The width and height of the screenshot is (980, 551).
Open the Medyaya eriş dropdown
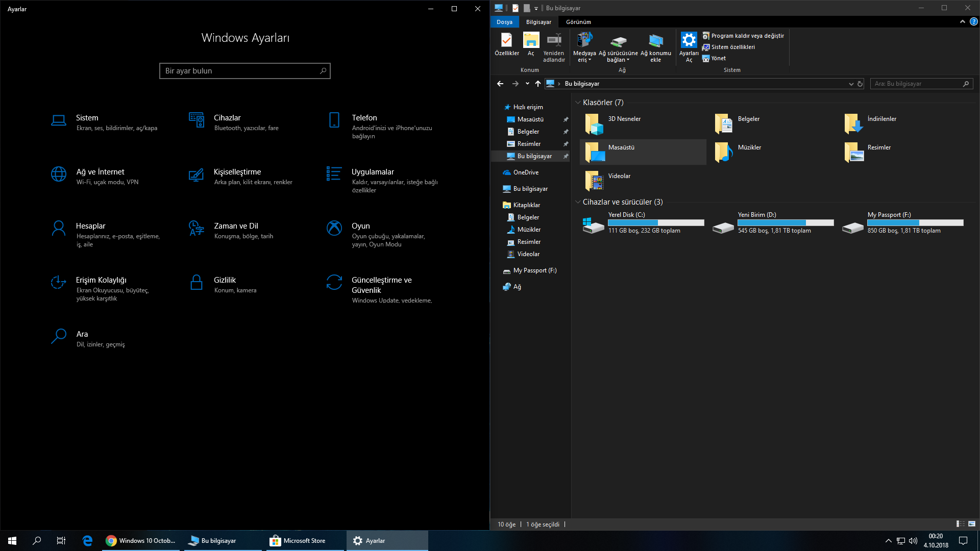(x=584, y=47)
